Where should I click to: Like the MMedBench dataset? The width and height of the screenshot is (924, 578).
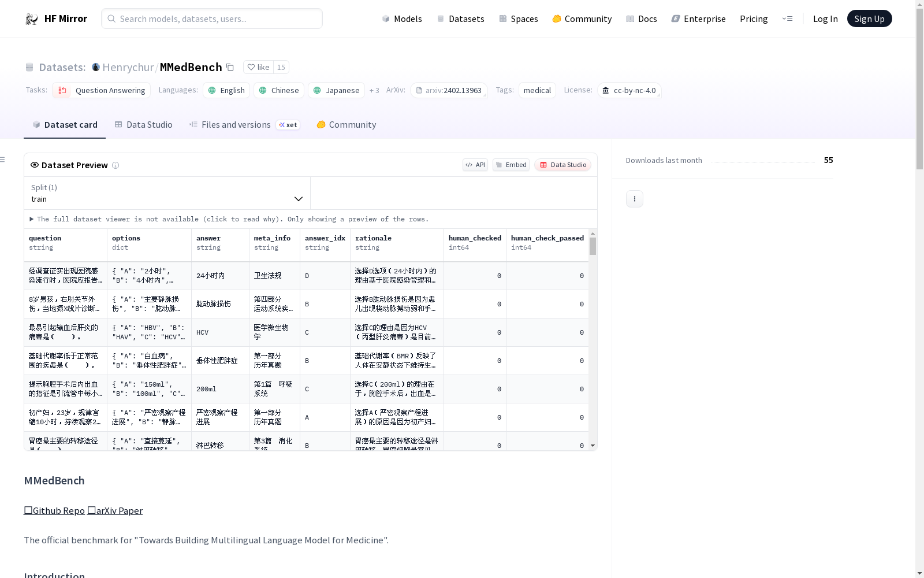(x=258, y=67)
